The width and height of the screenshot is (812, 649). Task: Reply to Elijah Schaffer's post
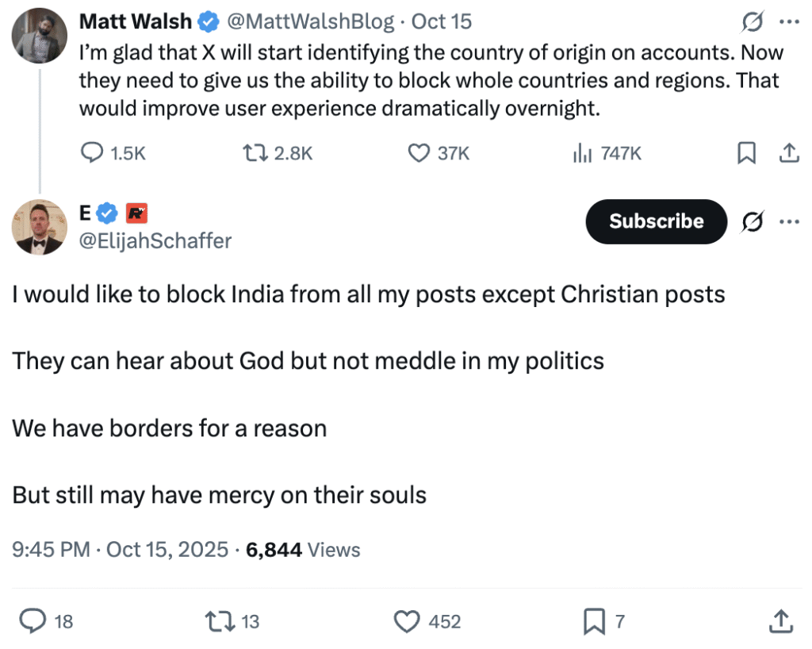coord(32,621)
